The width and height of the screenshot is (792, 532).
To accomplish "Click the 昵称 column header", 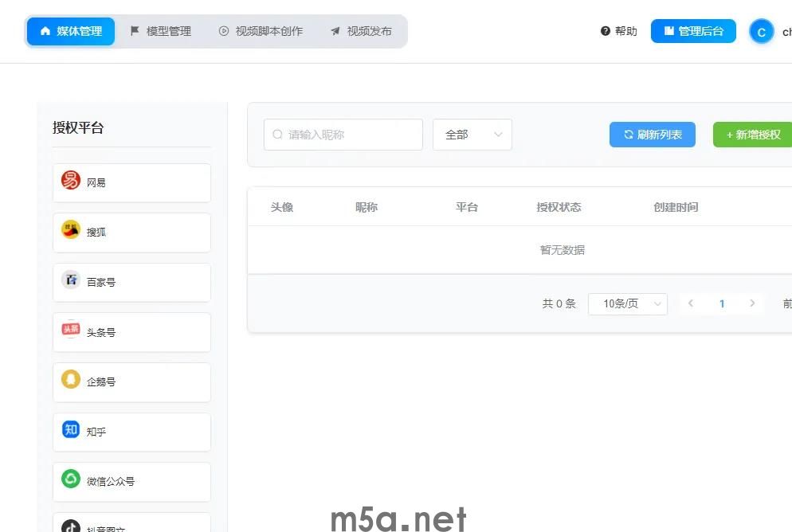I will point(367,207).
